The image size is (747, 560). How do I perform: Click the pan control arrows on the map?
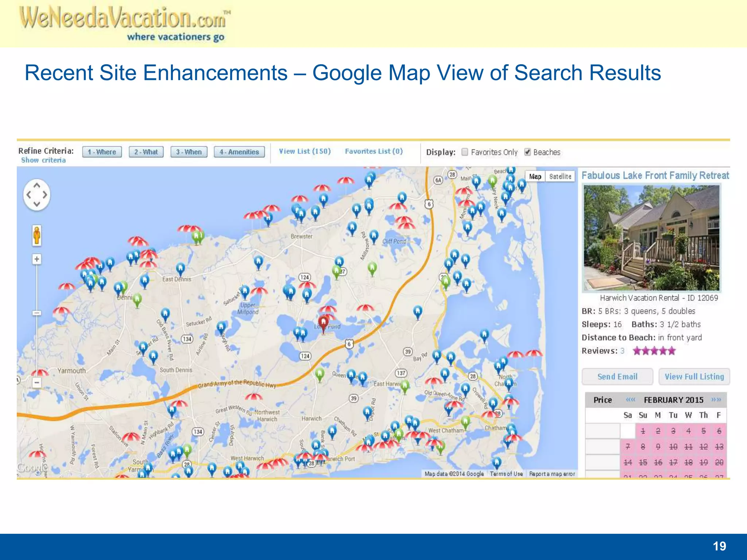click(x=36, y=194)
